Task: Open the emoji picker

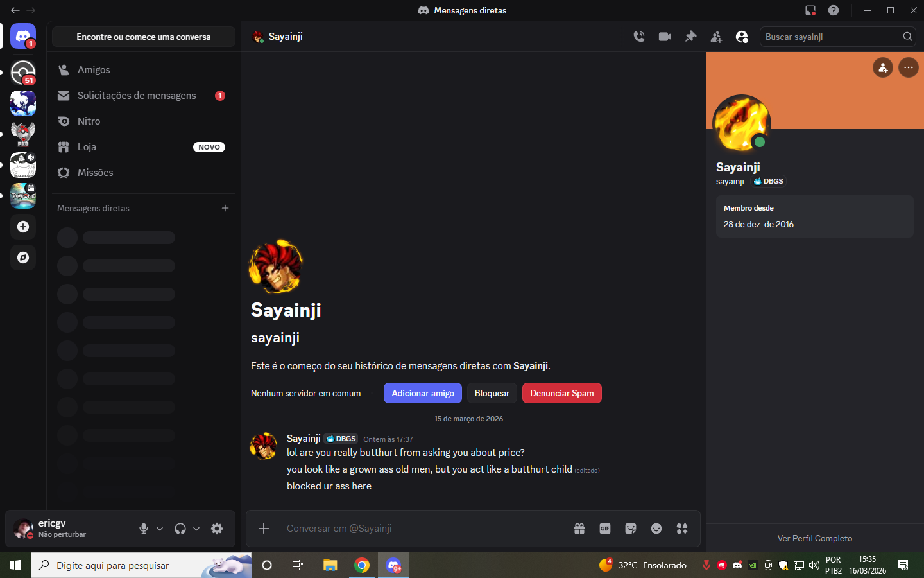Action: [656, 529]
